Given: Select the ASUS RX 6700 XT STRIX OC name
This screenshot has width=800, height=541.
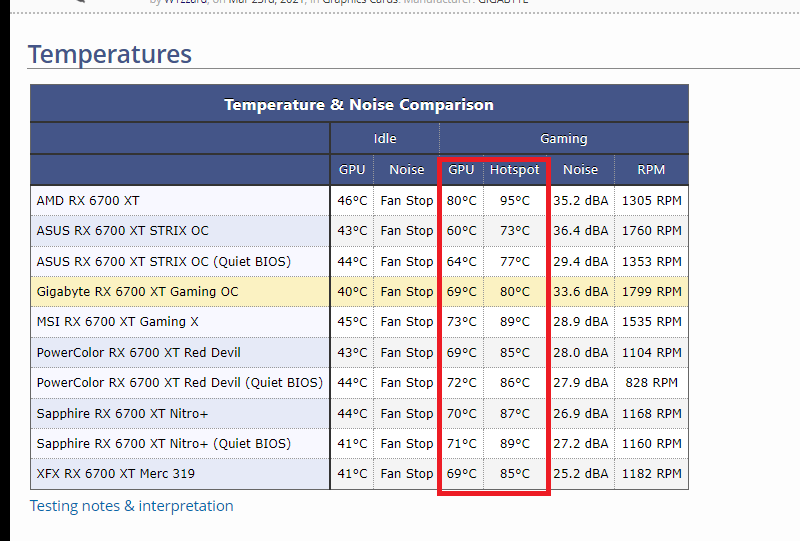Looking at the screenshot, I should 122,231.
